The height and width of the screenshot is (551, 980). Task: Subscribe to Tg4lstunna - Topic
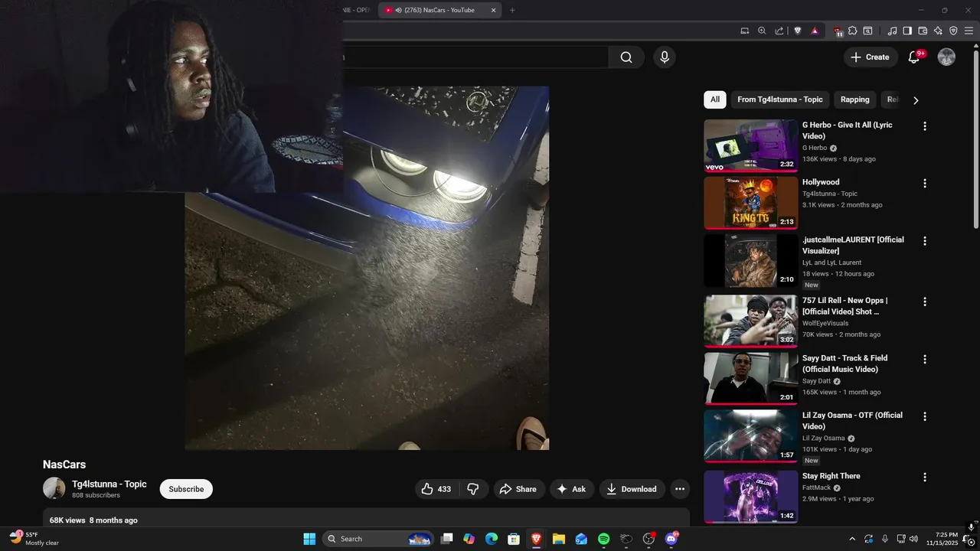click(x=186, y=489)
